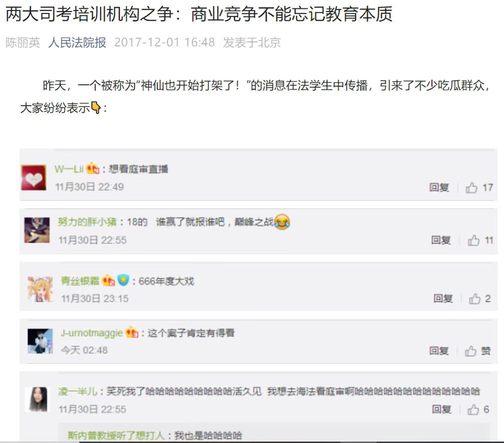Like 凌一半儿's comment with thumbs-up icon

473,409
